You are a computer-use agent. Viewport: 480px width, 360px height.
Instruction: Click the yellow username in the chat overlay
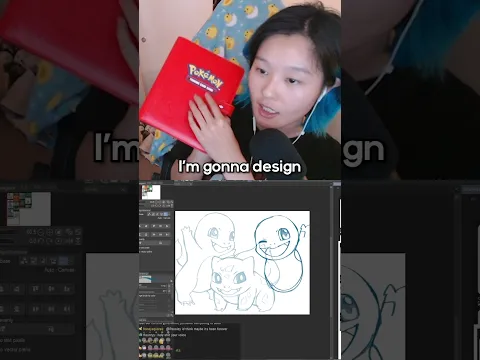pos(153,329)
